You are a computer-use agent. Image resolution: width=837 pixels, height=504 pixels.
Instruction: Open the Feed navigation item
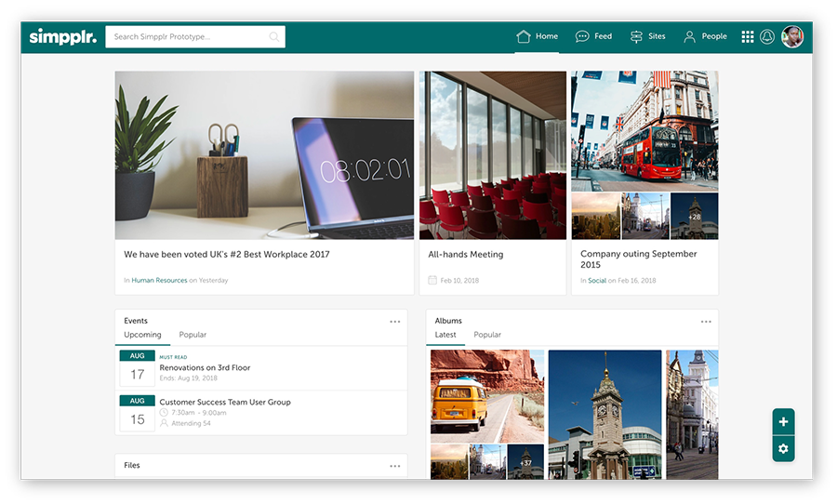593,36
